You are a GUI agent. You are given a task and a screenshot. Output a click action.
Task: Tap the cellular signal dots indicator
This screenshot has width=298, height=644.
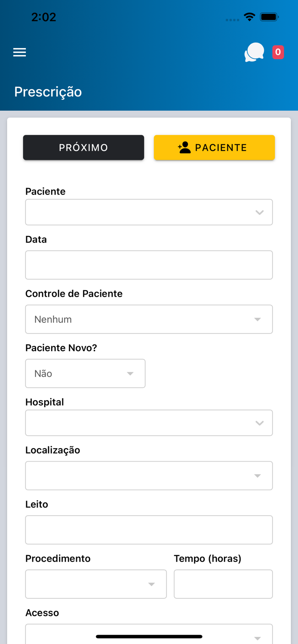coord(232,19)
